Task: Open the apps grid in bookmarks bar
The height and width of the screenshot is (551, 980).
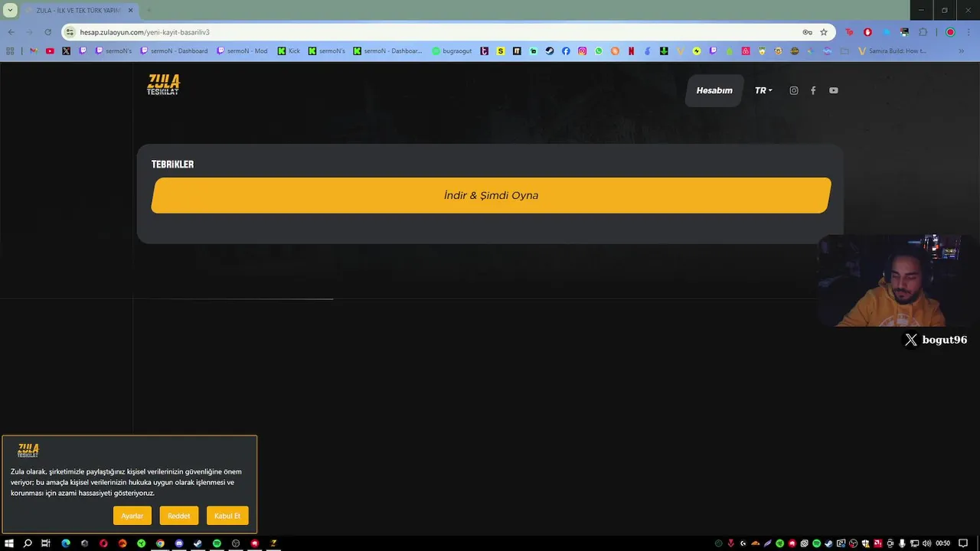Action: pos(10,51)
